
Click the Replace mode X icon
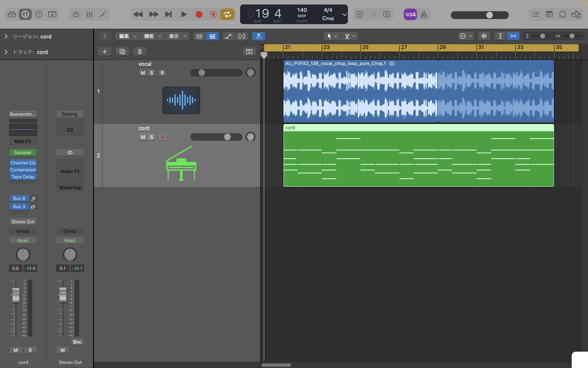pos(360,14)
